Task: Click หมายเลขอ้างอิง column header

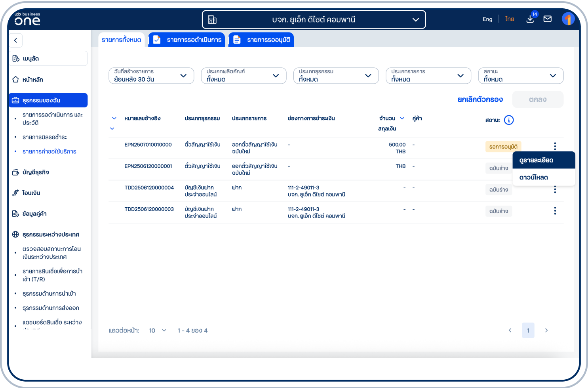Action: point(143,118)
